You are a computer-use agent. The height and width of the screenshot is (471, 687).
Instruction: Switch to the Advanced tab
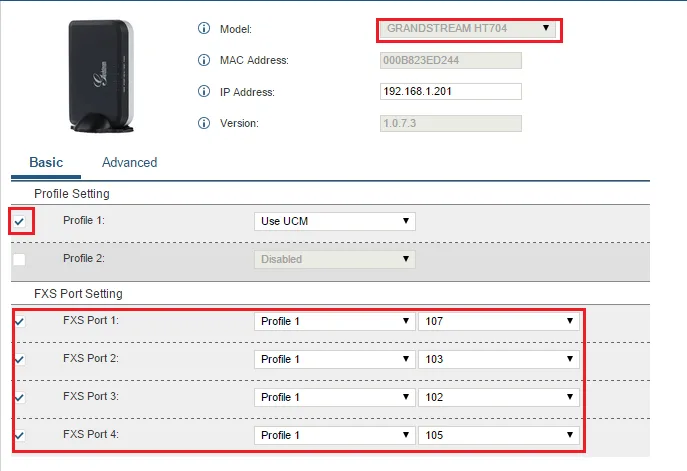tap(129, 162)
